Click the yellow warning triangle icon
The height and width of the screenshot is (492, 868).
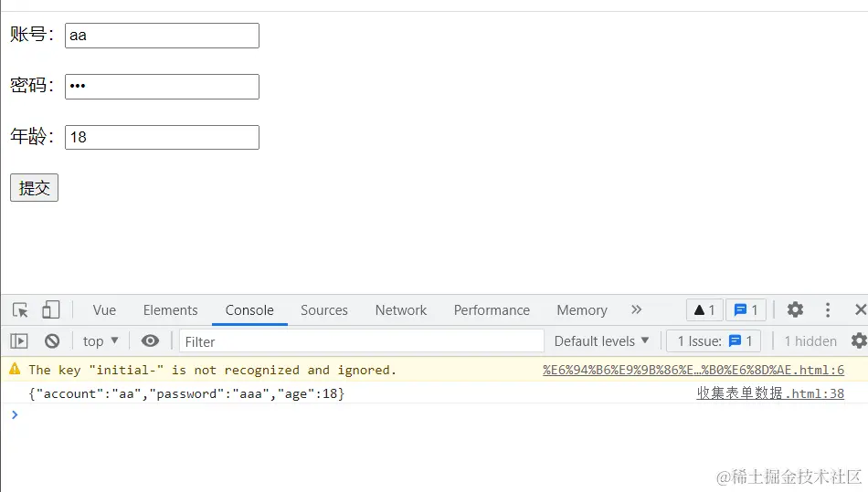coord(15,369)
